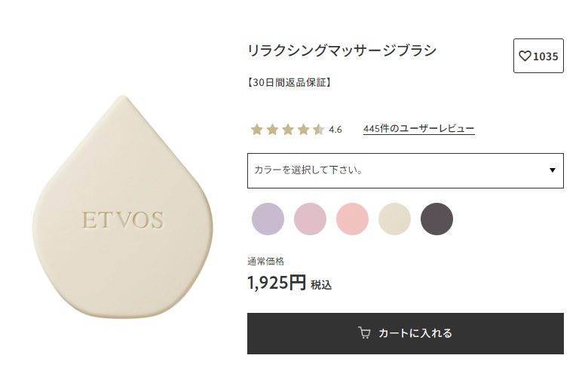This screenshot has height=386, width=588.
Task: Open the カラーを選択して下さい color dropdown
Action: 406,170
